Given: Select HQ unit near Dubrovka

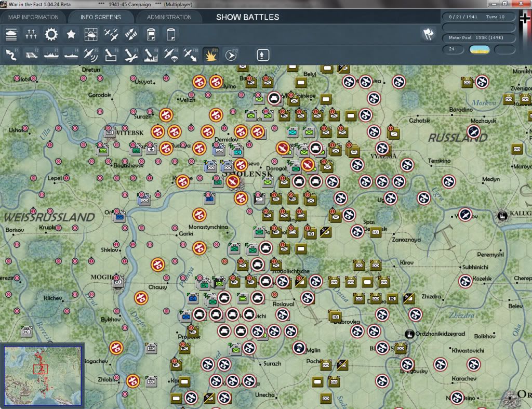Looking at the screenshot, I should tap(335, 316).
